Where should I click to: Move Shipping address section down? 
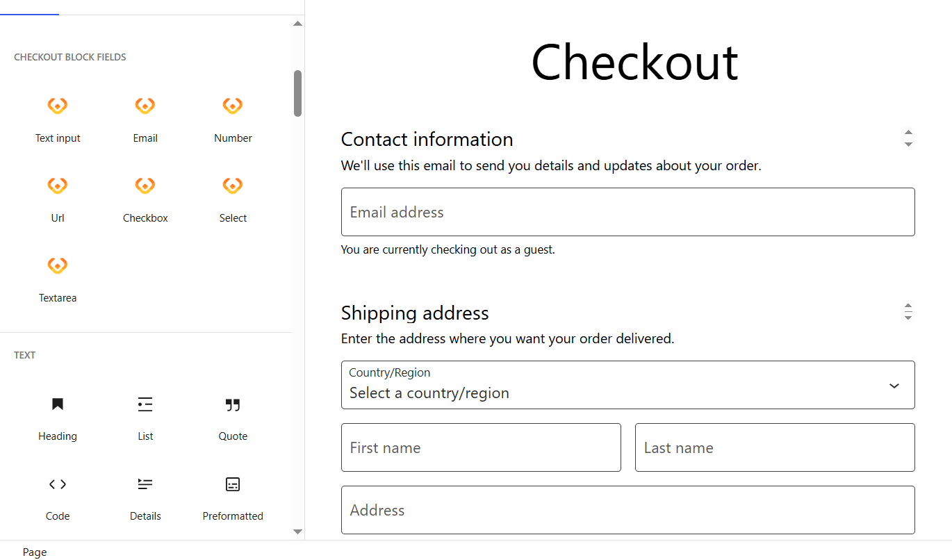(x=908, y=318)
